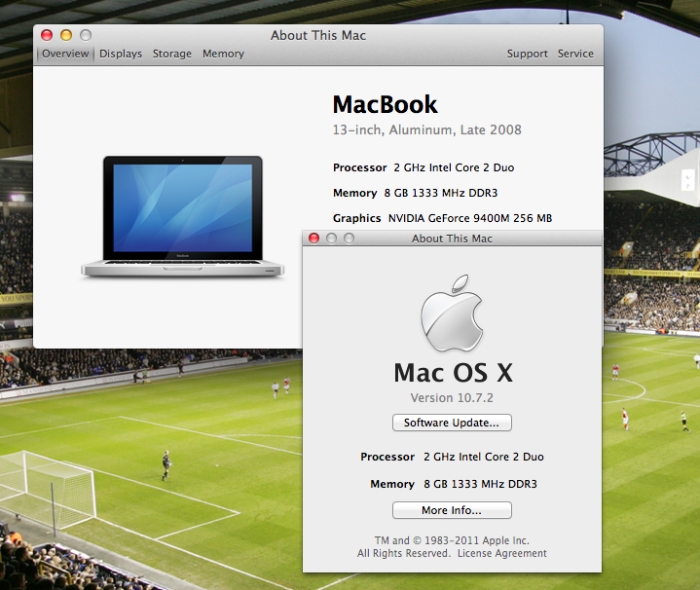Image resolution: width=700 pixels, height=590 pixels.
Task: Open the Support section
Action: (x=528, y=54)
